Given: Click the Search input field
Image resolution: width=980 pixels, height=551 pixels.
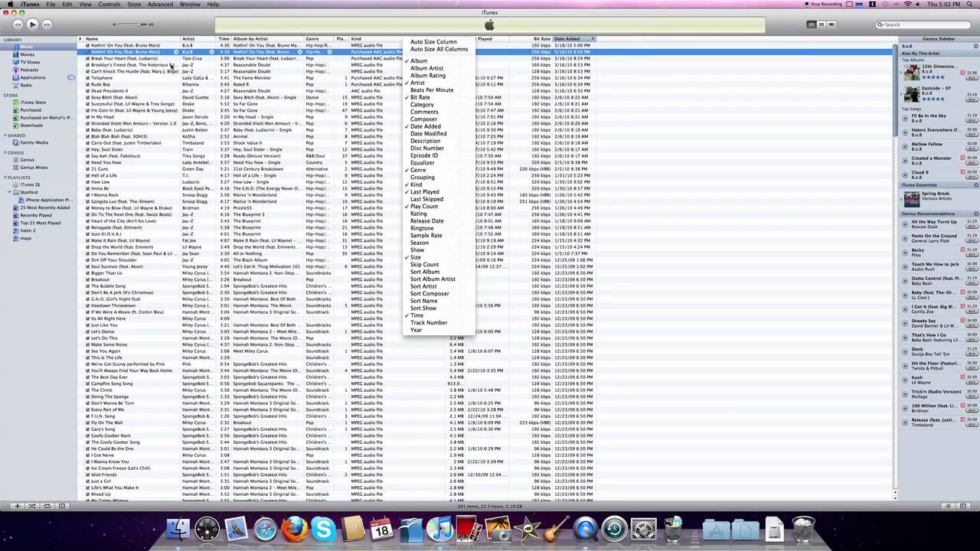Looking at the screenshot, I should click(924, 24).
